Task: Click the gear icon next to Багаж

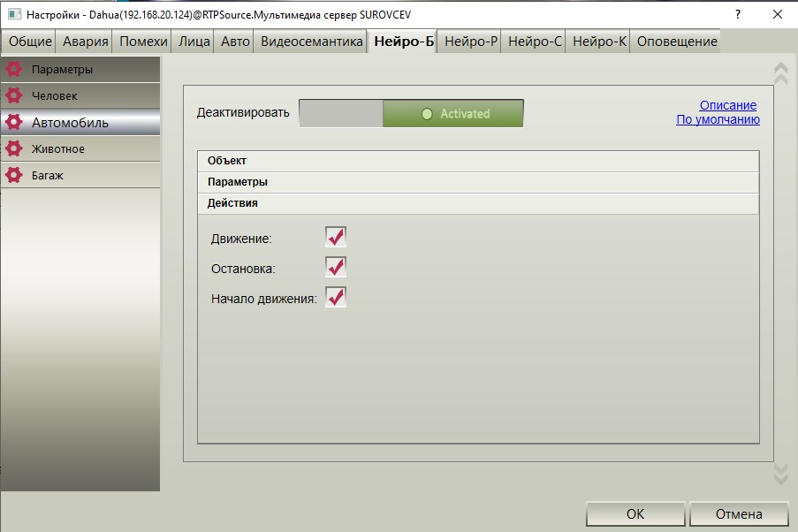Action: click(x=14, y=175)
